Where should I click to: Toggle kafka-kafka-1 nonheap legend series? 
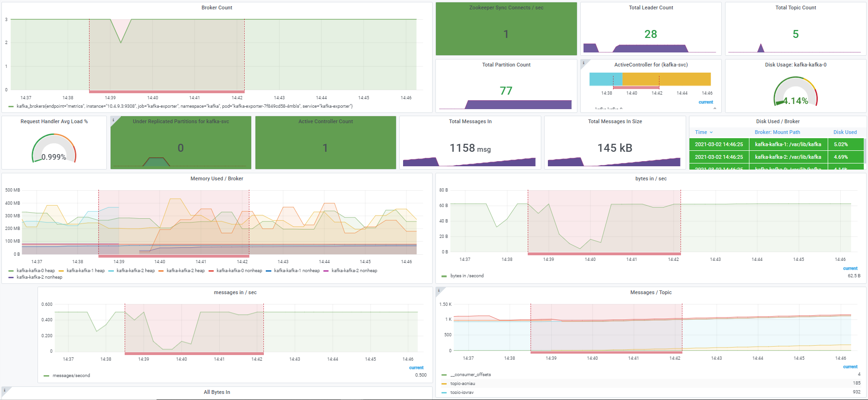click(x=297, y=271)
